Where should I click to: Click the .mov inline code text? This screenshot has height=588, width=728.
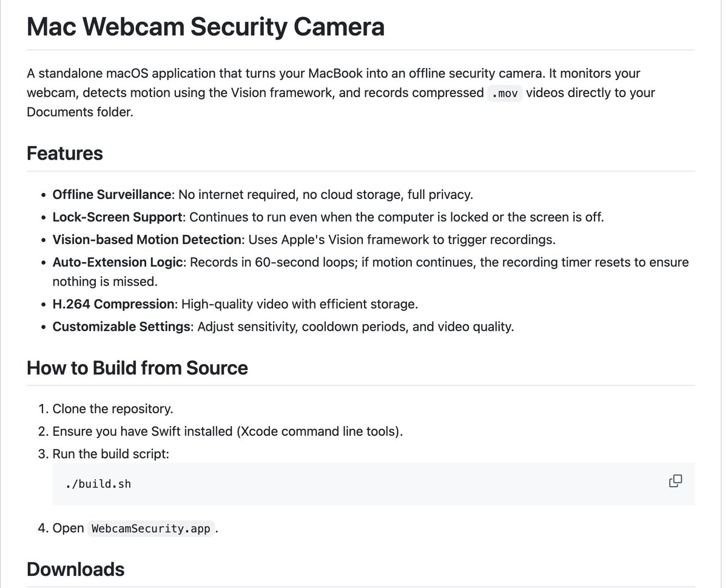(x=505, y=93)
